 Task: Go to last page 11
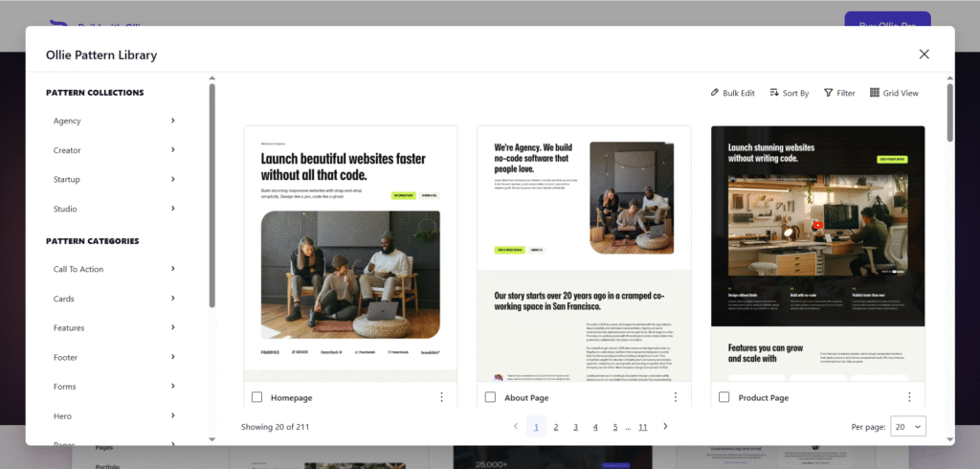coord(642,427)
